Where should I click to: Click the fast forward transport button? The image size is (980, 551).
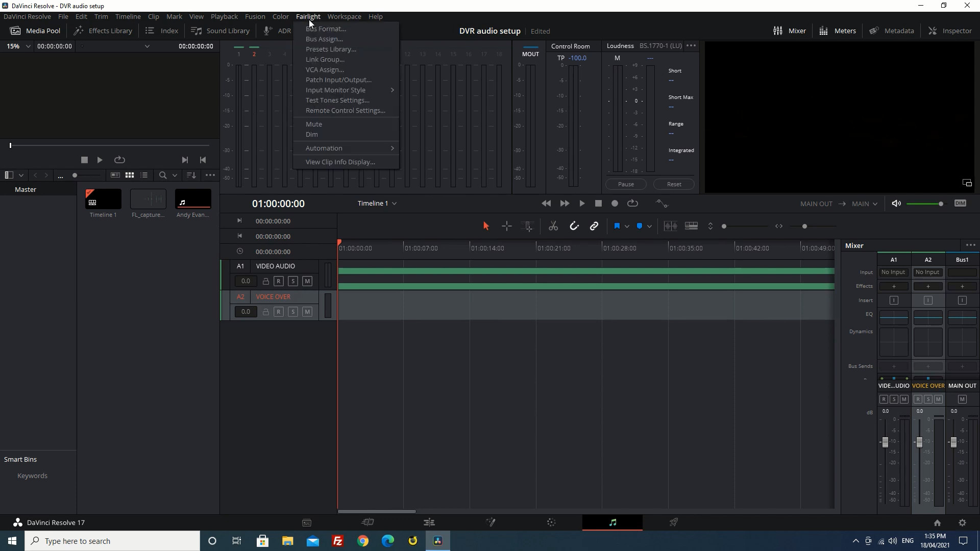[x=565, y=204]
